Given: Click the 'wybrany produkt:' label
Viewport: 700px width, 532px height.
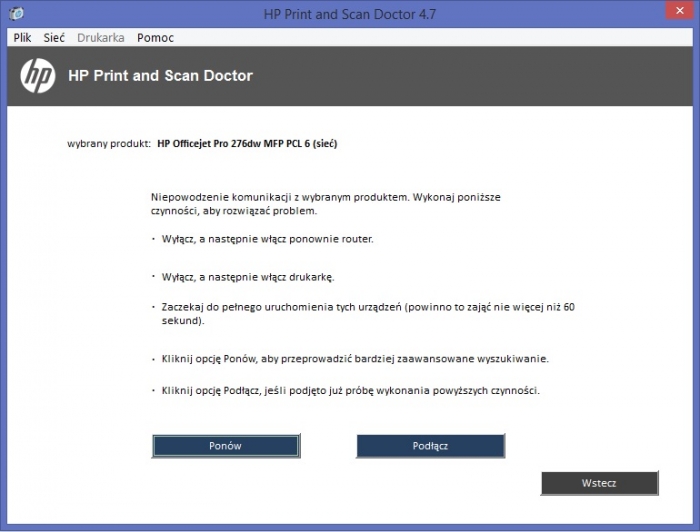Looking at the screenshot, I should 109,144.
